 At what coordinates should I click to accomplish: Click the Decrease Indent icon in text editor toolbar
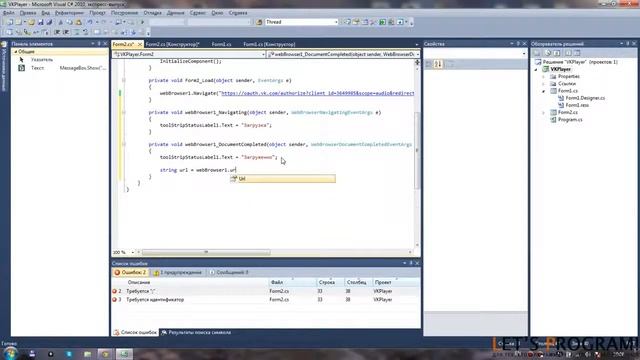[x=57, y=32]
